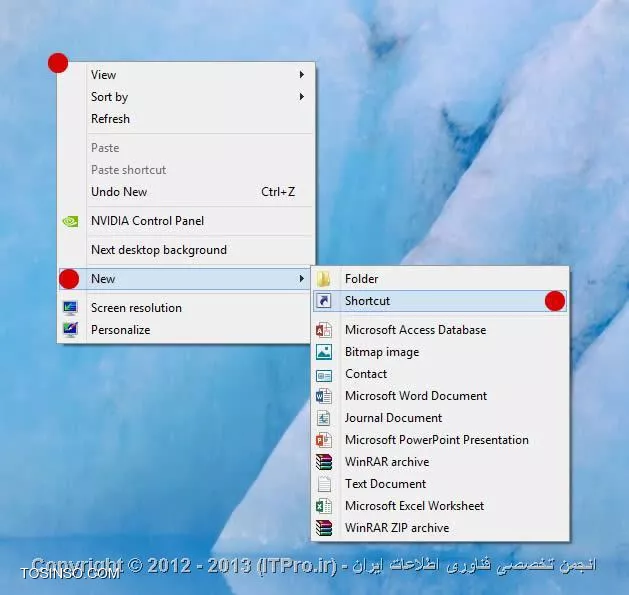
Task: Click the Ctrl+Z shortcut label
Action: [x=278, y=192]
